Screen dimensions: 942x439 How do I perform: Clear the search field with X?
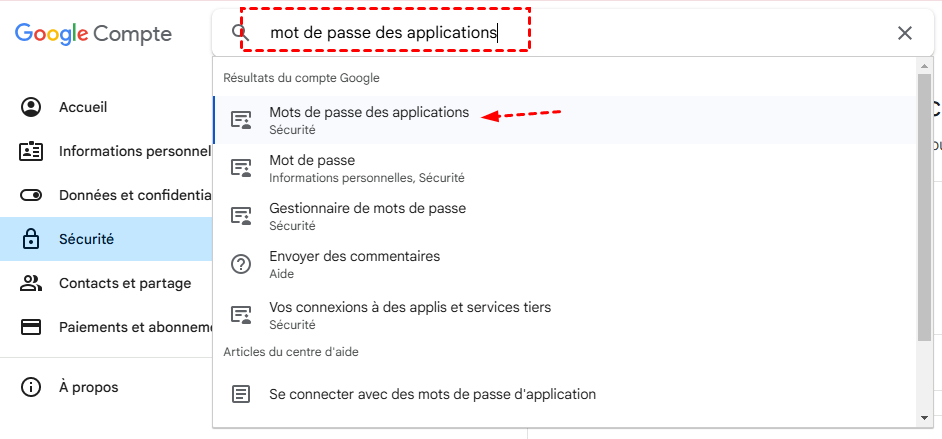point(905,33)
